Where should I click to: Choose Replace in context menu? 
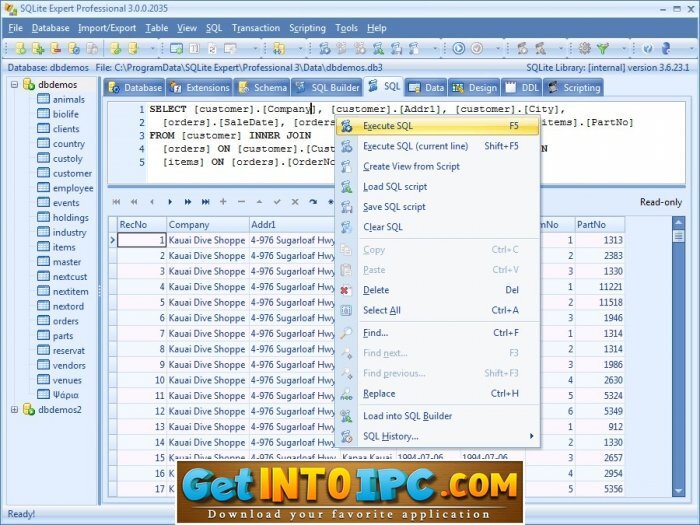click(x=437, y=393)
